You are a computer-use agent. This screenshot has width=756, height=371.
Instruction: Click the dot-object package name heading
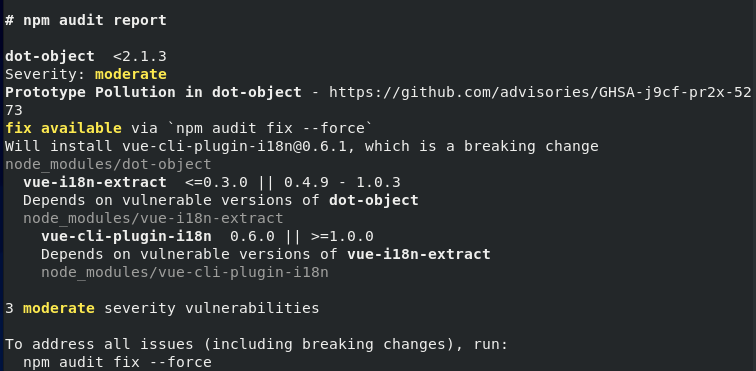click(x=50, y=56)
